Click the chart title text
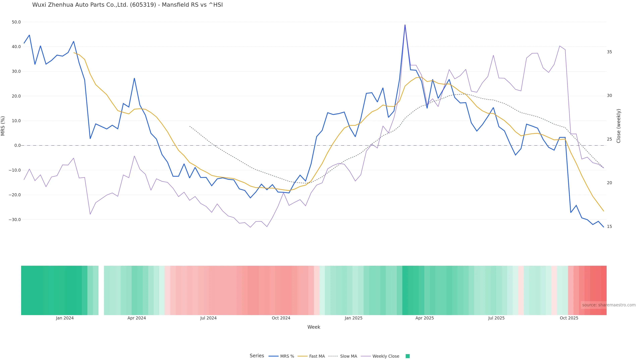This screenshot has height=362, width=644. click(127, 5)
